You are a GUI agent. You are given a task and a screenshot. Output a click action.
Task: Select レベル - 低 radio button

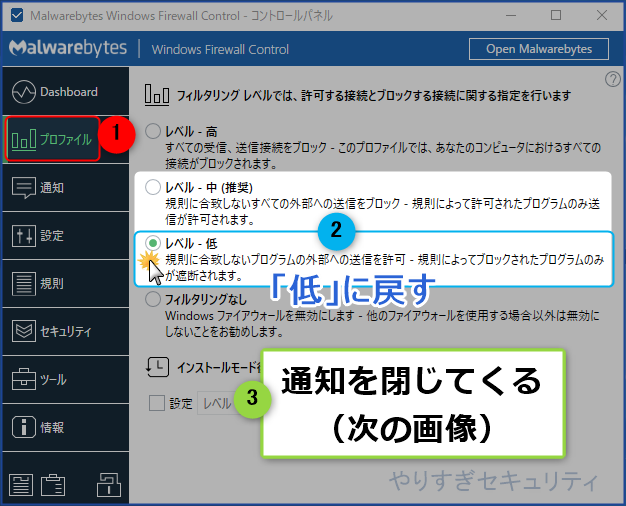click(x=153, y=243)
